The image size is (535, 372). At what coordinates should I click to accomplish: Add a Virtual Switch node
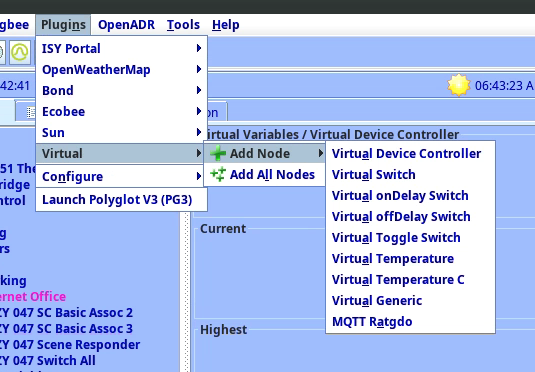[410, 175]
